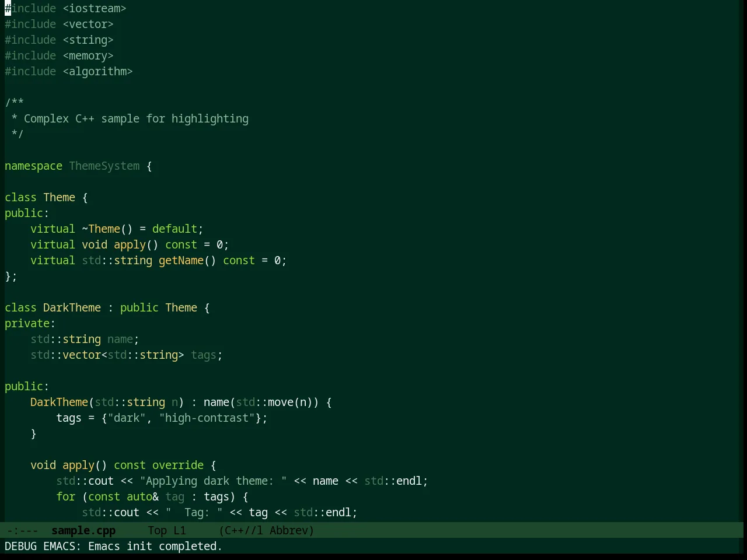Click 'std::endl' on the Applying dark theme line
Image resolution: width=747 pixels, height=560 pixels.
point(393,481)
